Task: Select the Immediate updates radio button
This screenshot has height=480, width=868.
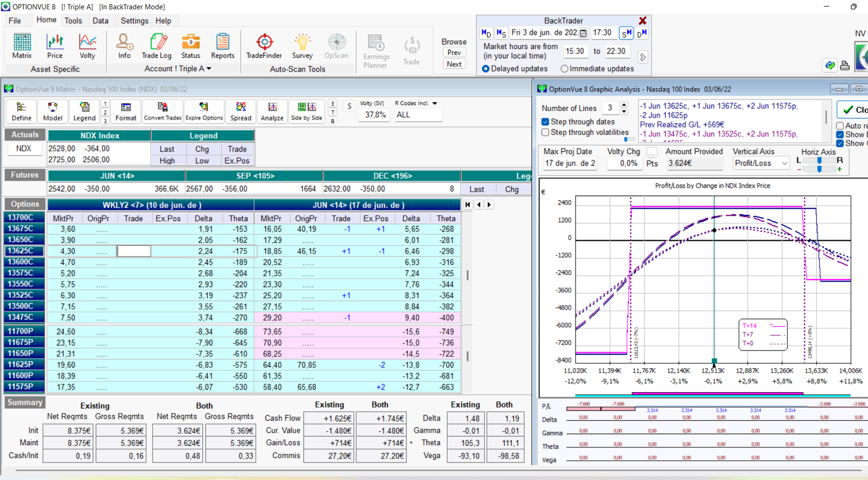Action: 564,69
